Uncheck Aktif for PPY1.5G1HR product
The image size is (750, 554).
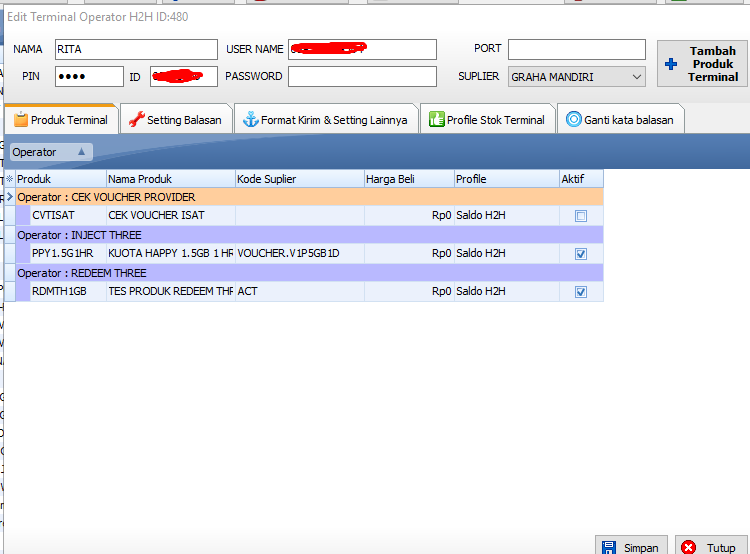click(x=581, y=254)
